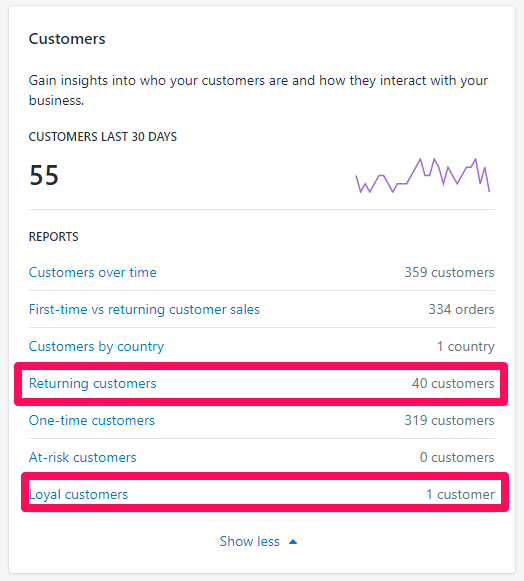This screenshot has height=581, width=524.
Task: Click the 359 customers value
Action: pyautogui.click(x=449, y=272)
